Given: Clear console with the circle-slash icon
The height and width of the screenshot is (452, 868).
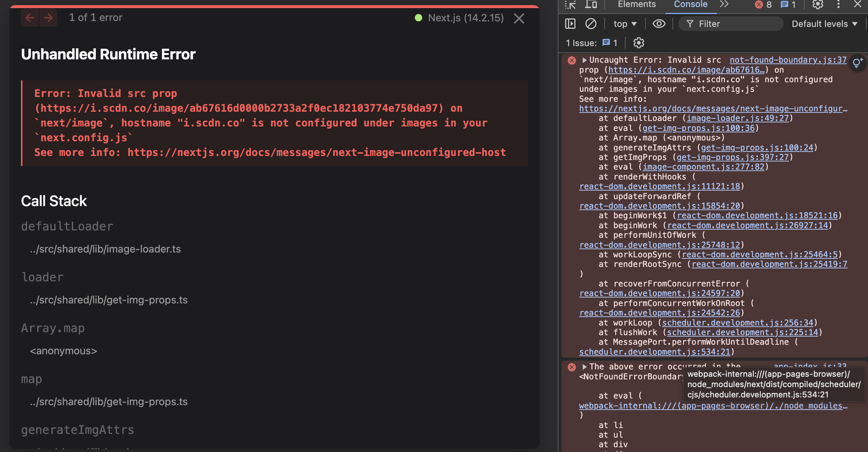Looking at the screenshot, I should (x=591, y=24).
